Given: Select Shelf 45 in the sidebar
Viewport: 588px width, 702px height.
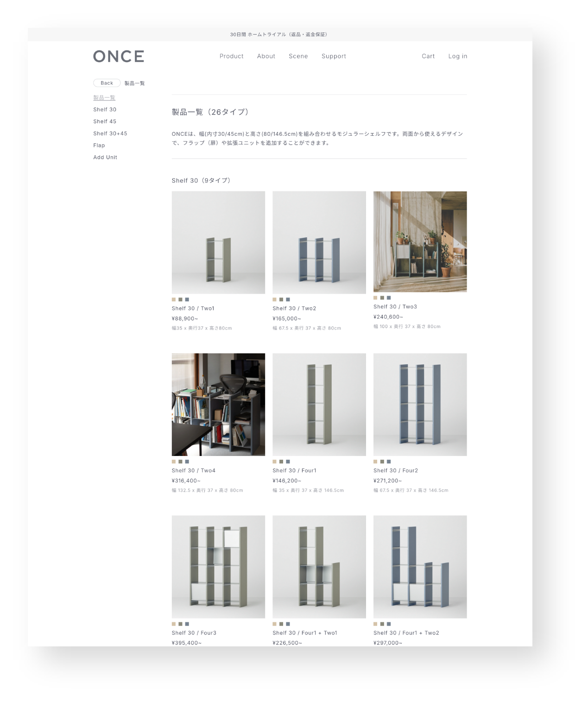Looking at the screenshot, I should [105, 121].
